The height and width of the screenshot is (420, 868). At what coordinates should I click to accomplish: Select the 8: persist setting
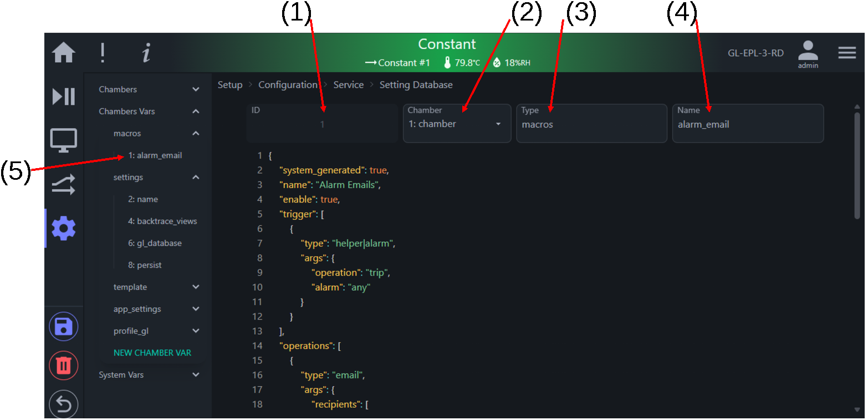[x=145, y=265]
